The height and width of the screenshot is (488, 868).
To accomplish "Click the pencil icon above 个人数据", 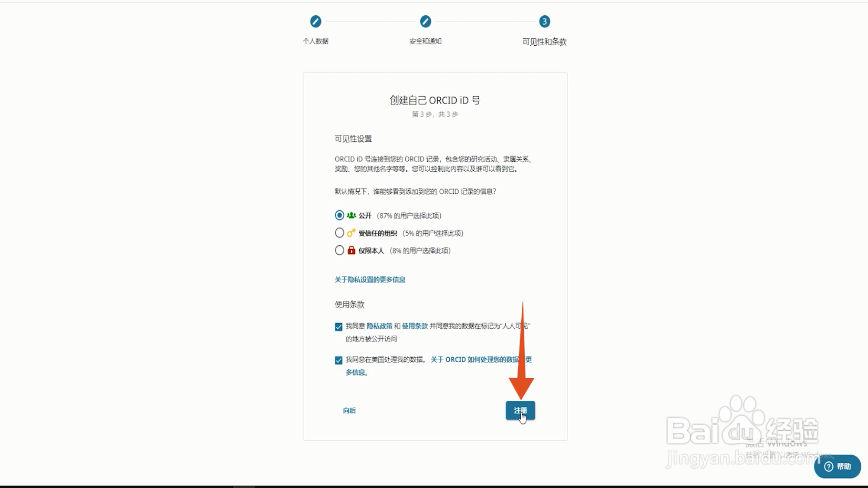I will 316,22.
